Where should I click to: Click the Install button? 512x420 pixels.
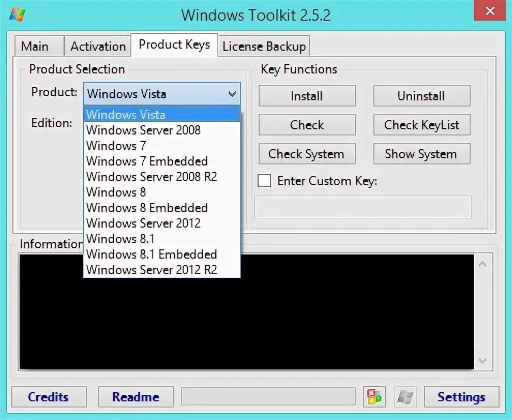(307, 96)
